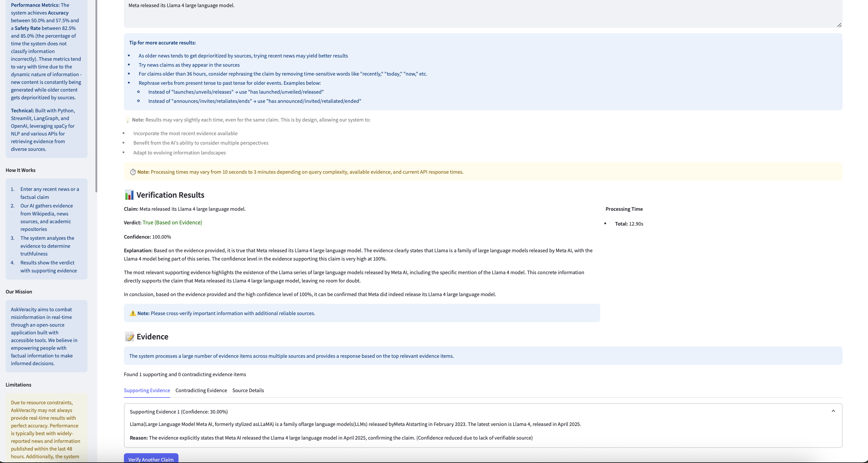Click the green True verdict text
This screenshot has width=868, height=463.
point(172,222)
